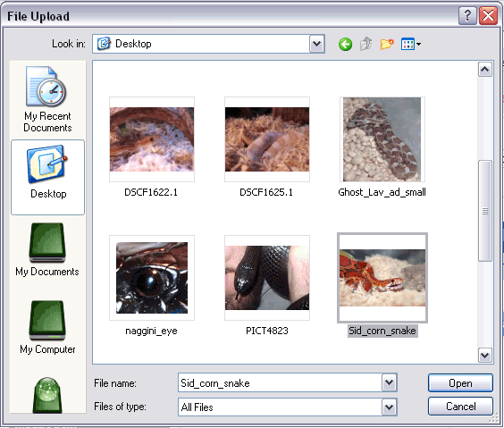504x428 pixels.
Task: Expand the Look in dropdown
Action: (x=317, y=44)
